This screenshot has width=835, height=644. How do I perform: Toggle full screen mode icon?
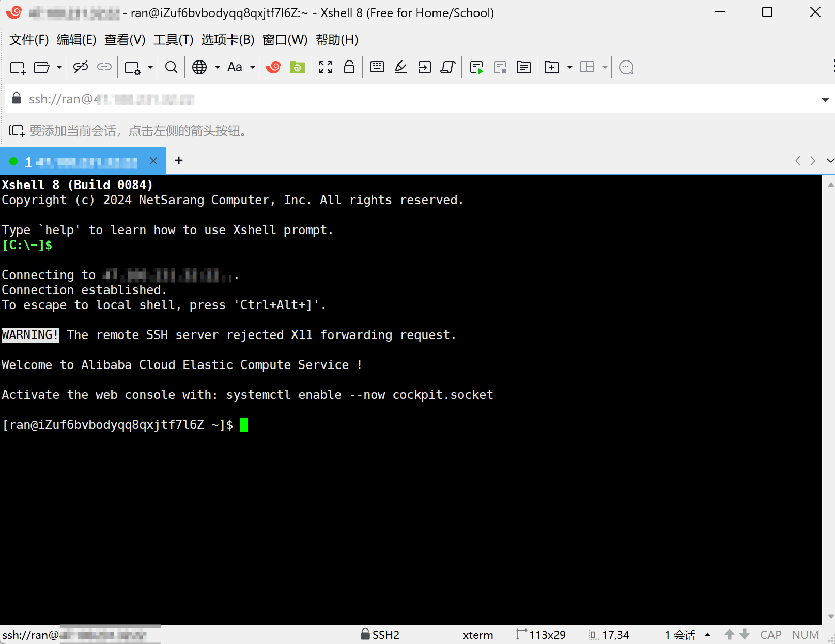click(326, 67)
